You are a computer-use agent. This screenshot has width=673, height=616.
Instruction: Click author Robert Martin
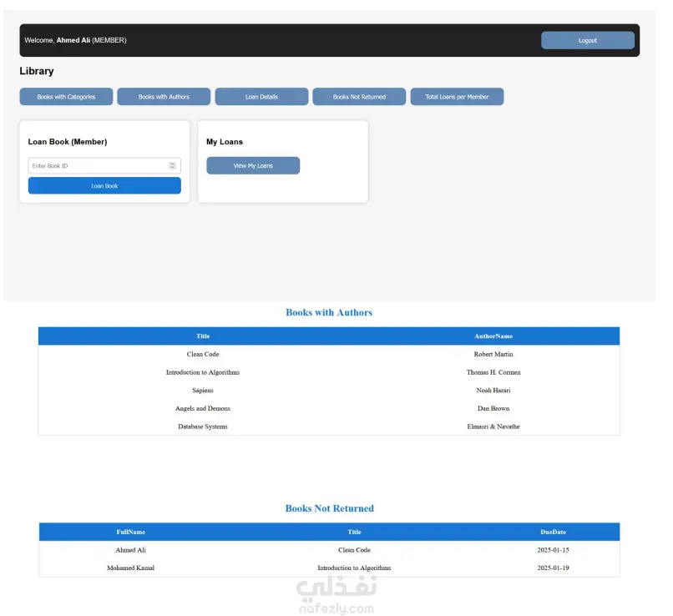click(493, 355)
